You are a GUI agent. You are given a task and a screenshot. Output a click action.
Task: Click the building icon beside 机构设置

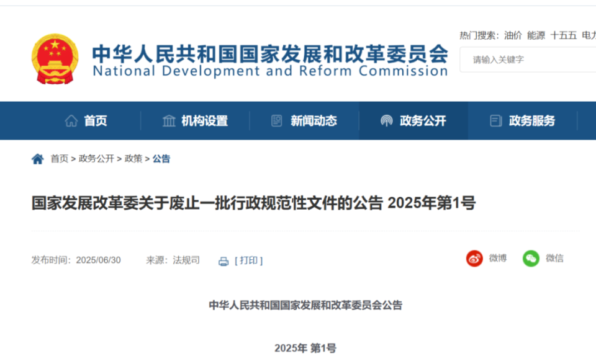coord(169,121)
